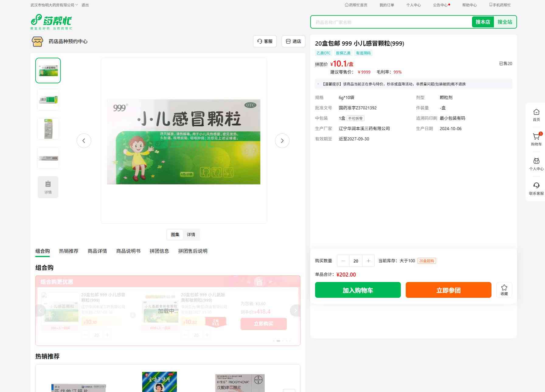Click the orange 立即参团 button
Viewport: 545px width, 392px height.
point(448,290)
